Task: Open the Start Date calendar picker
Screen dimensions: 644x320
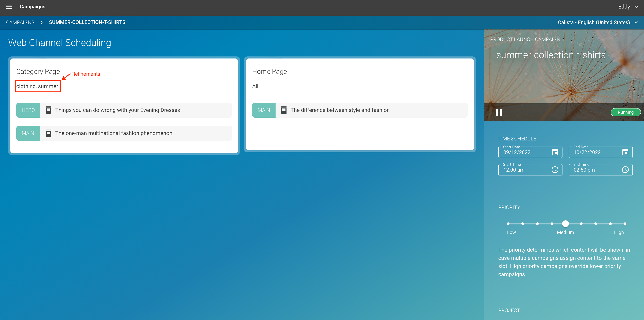Action: point(555,152)
